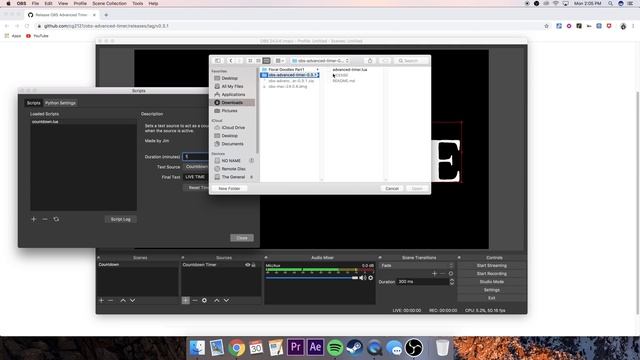Close the Scripts window with Close button

click(242, 238)
